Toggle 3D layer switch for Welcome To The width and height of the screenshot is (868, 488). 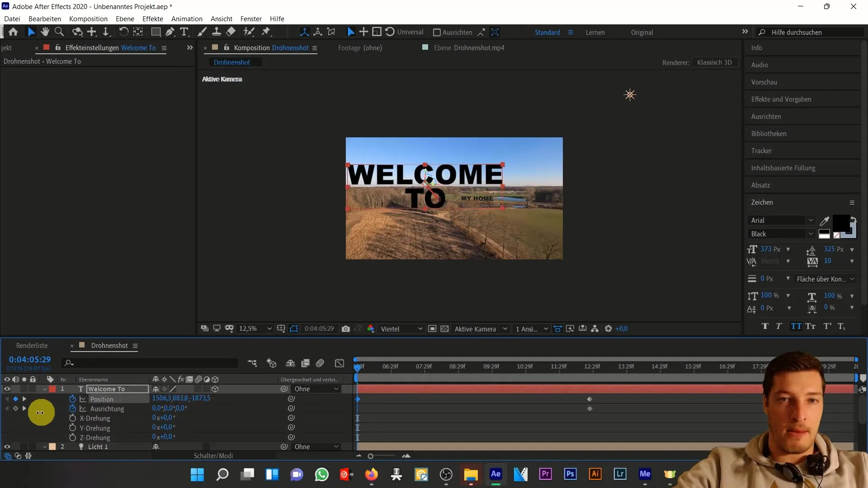[215, 389]
